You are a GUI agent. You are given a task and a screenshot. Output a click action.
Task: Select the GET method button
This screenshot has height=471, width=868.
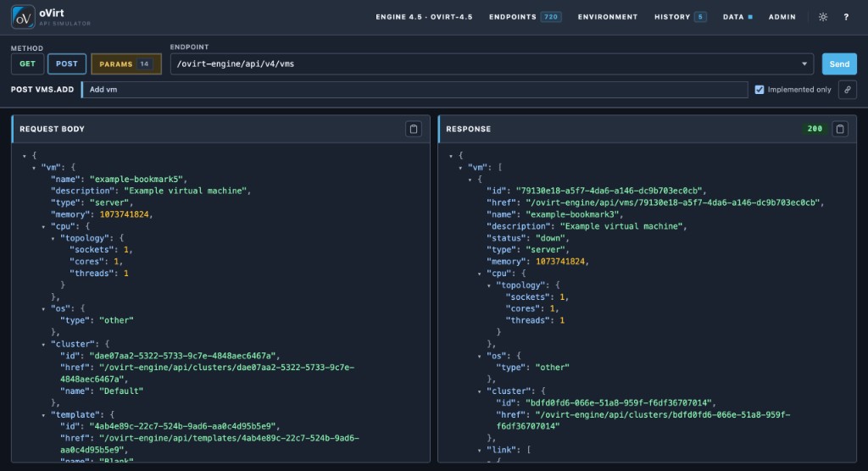click(28, 64)
